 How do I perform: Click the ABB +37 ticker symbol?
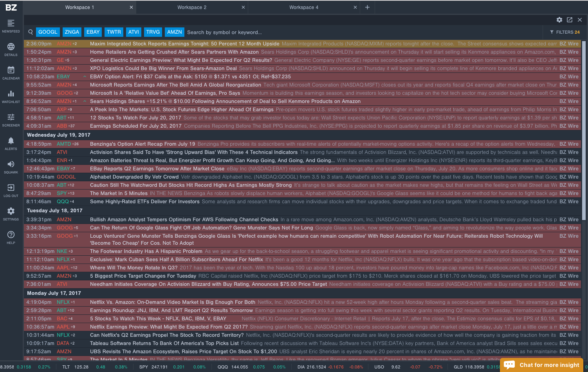click(66, 126)
